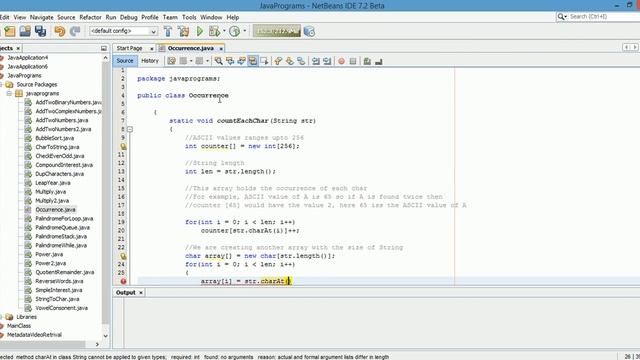
Task: Click Shift Line Left icon
Action: pyautogui.click(x=316, y=61)
